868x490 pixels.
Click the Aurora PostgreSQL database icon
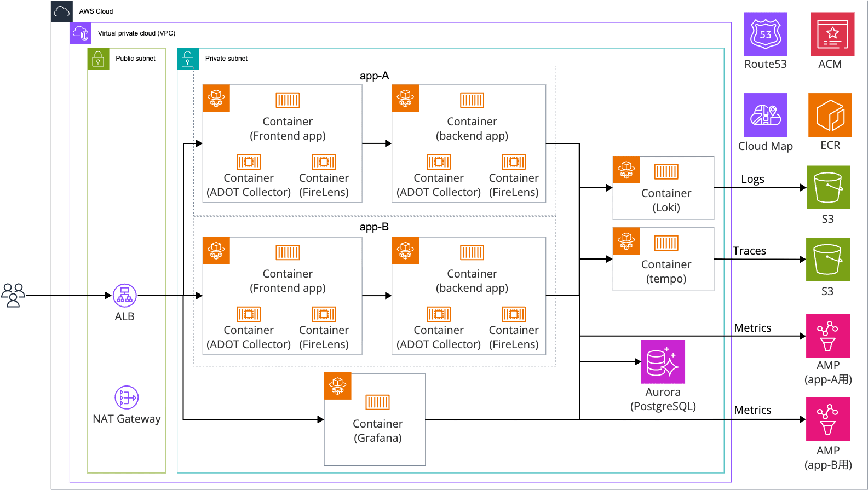(663, 362)
